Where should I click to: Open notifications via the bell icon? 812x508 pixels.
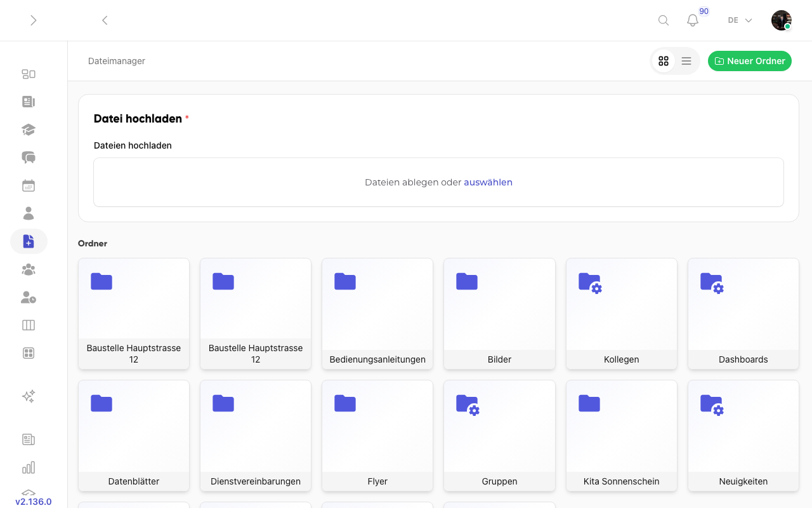pos(692,20)
